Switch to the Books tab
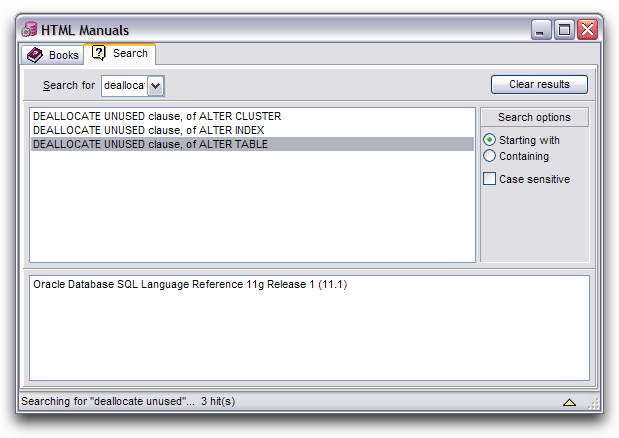This screenshot has width=619, height=438. point(53,55)
